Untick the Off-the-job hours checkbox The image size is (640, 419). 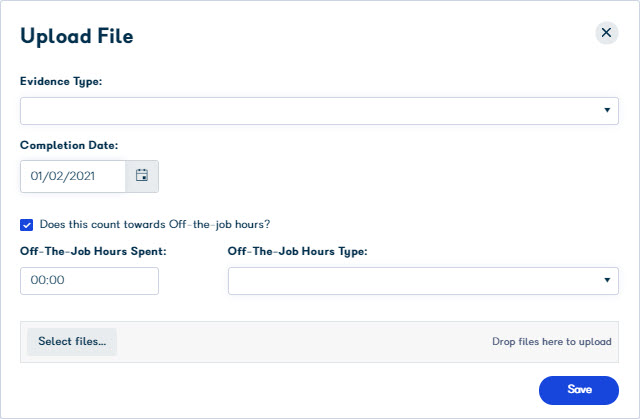click(x=27, y=224)
